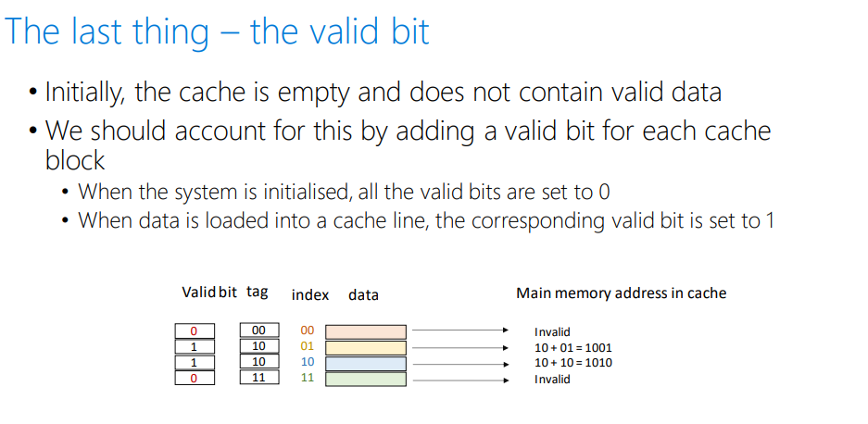Click the orange data block for index 00

[x=366, y=330]
